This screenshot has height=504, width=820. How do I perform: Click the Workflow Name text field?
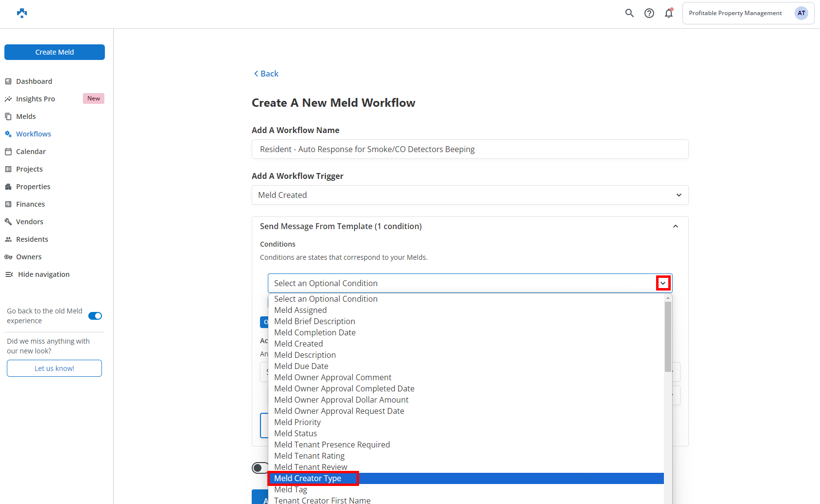click(x=470, y=149)
